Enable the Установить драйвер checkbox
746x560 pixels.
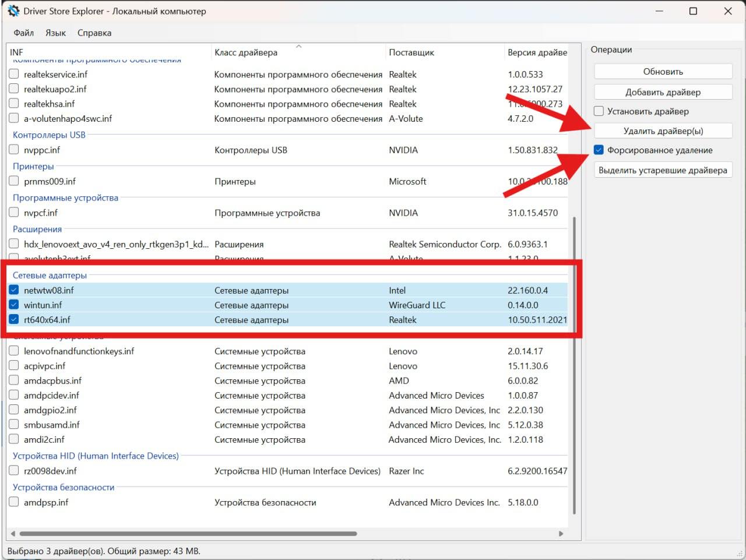(x=599, y=111)
